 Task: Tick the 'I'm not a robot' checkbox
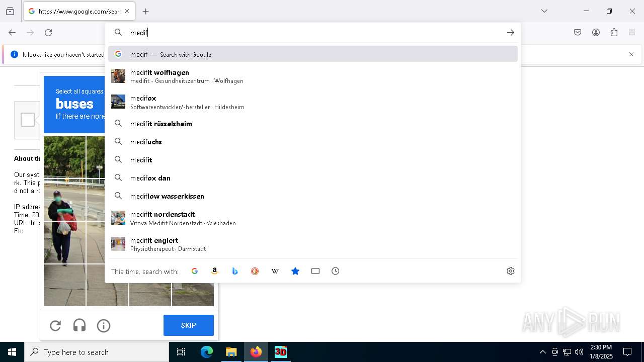coord(28,120)
